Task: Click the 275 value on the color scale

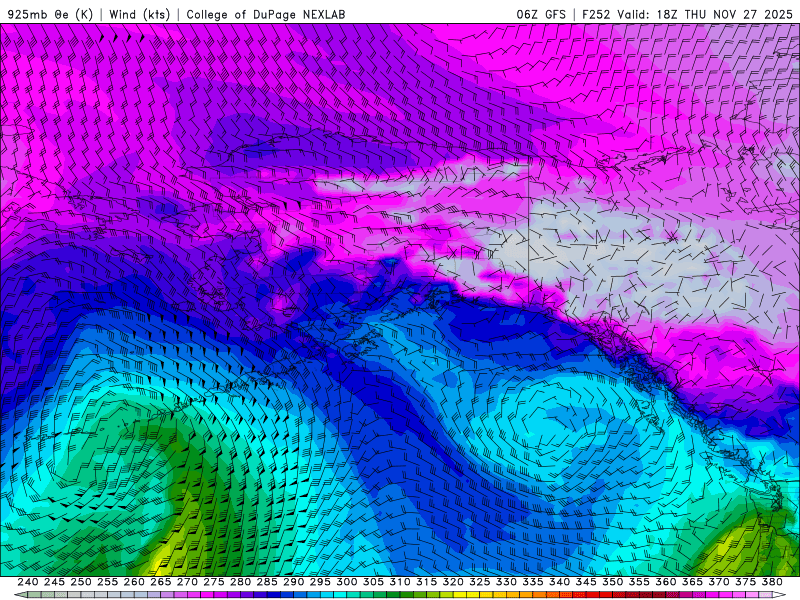Action: pos(214,582)
